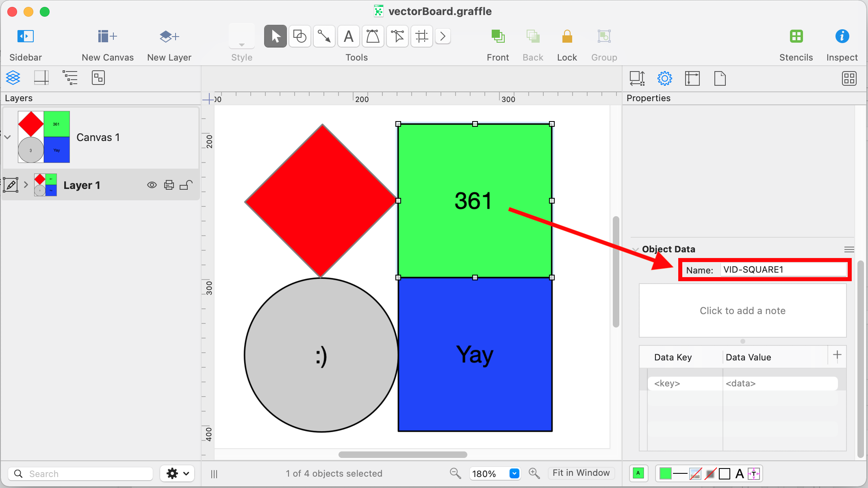
Task: Click Fit in Window button
Action: point(581,473)
